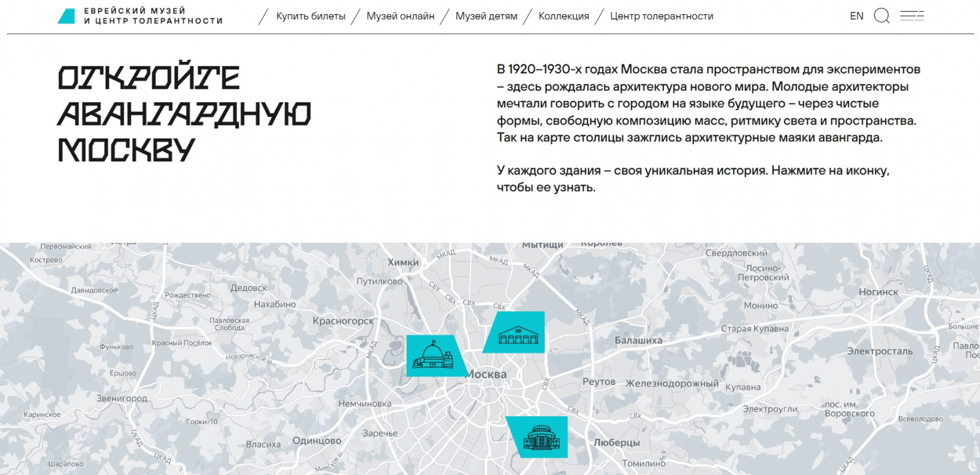Go to Музей онлайн section
Image resolution: width=980 pixels, height=475 pixels.
pyautogui.click(x=401, y=16)
